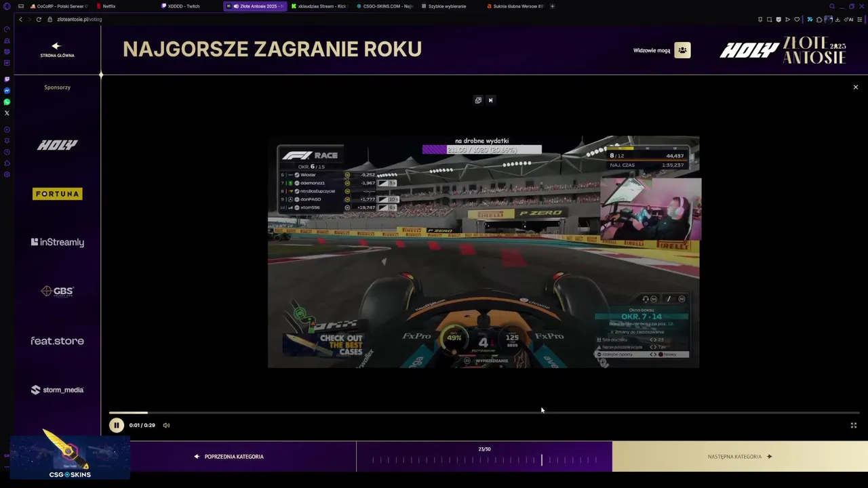Open GX Control speedometer sidebar icon
The height and width of the screenshot is (488, 868).
click(x=7, y=29)
